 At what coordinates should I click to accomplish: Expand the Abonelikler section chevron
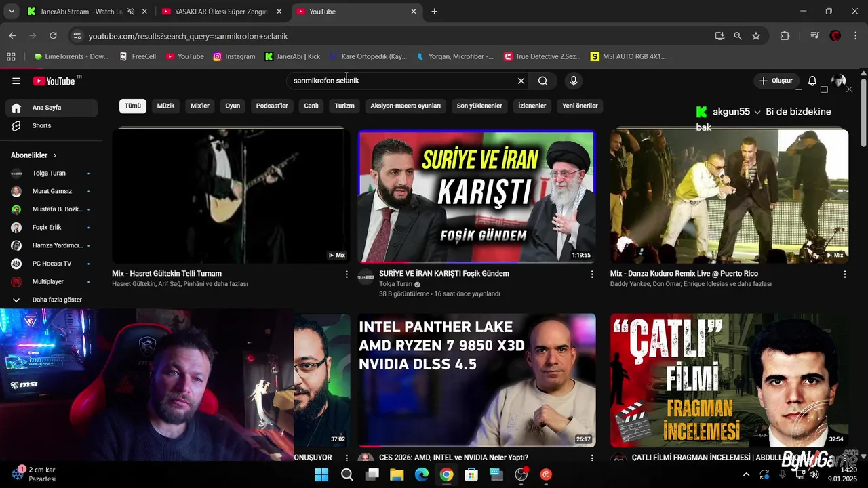(x=55, y=155)
